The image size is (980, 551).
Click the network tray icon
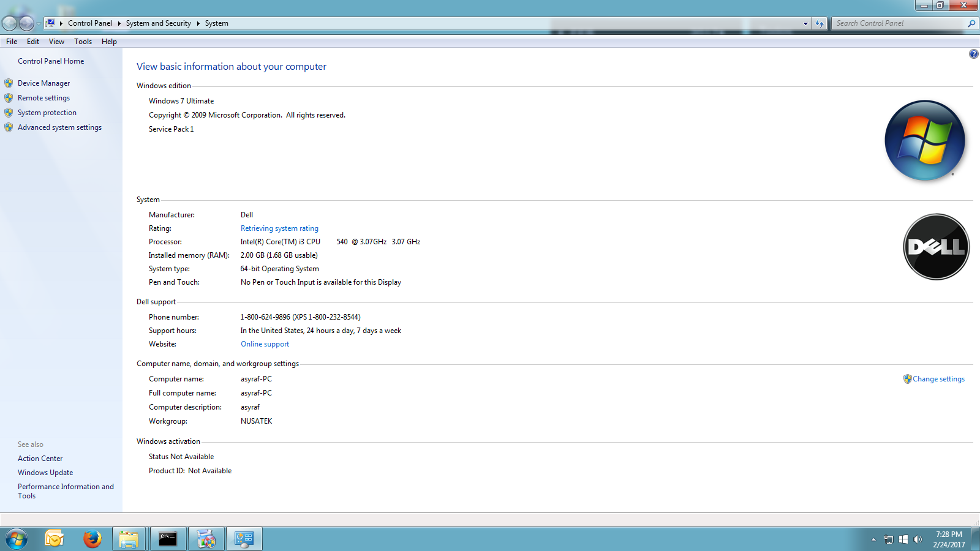tap(889, 539)
